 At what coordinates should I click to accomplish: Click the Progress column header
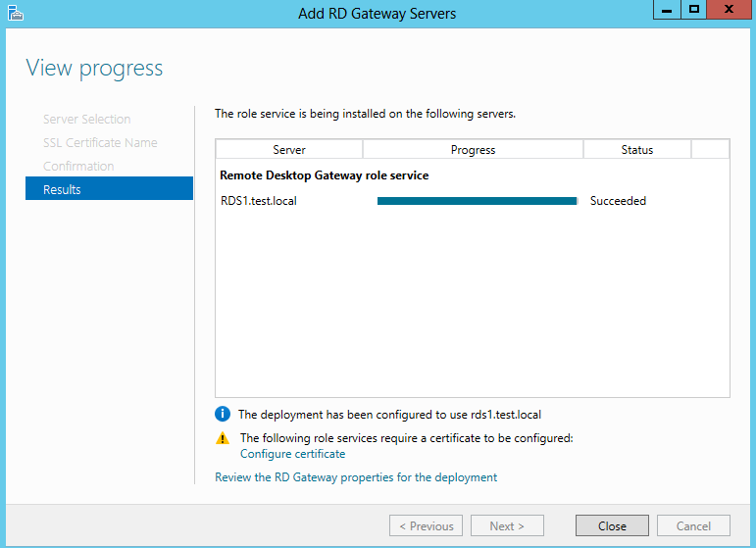473,149
